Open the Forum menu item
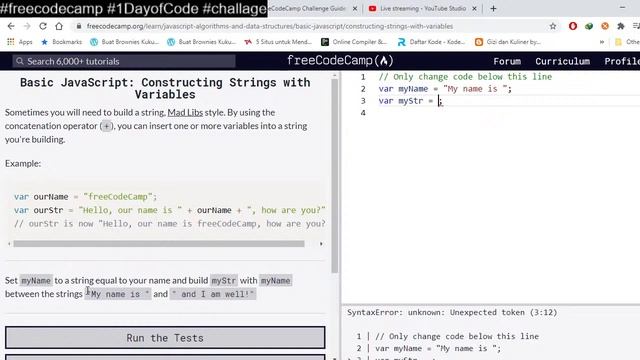Viewport: 640px width, 360px height. coord(507,61)
